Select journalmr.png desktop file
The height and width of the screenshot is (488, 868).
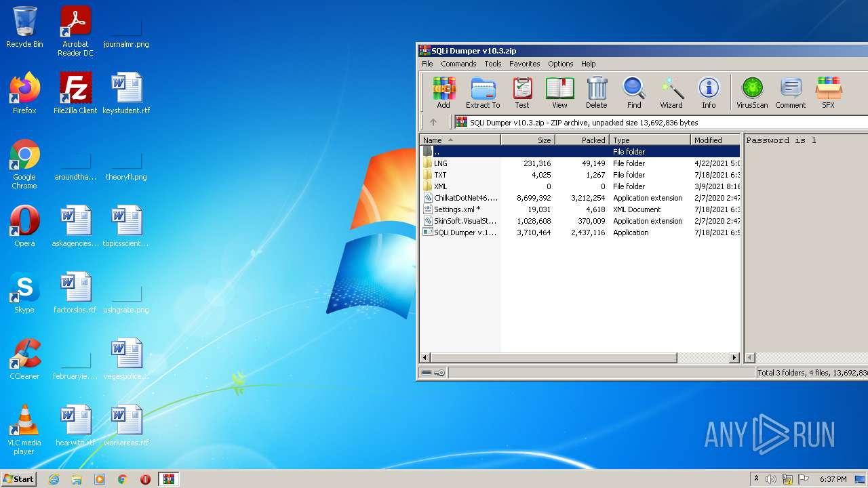click(126, 31)
